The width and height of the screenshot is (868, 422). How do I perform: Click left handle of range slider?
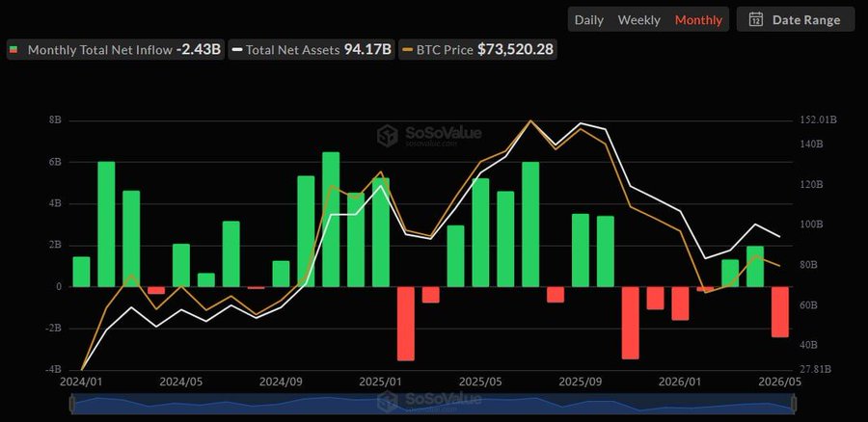click(72, 404)
